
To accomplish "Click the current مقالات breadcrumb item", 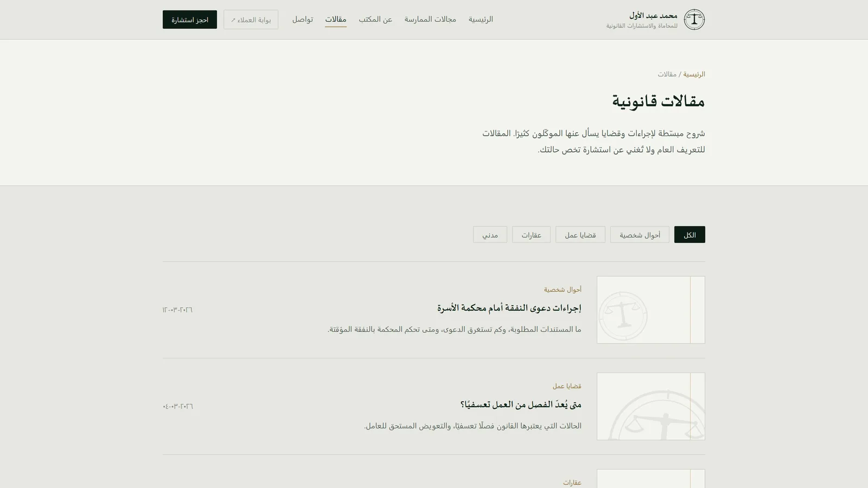I will 667,74.
